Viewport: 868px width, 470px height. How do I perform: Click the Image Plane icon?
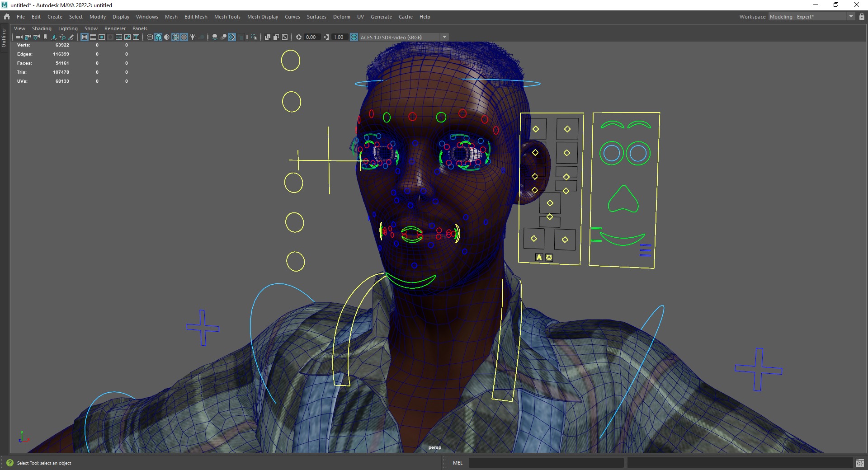[54, 37]
